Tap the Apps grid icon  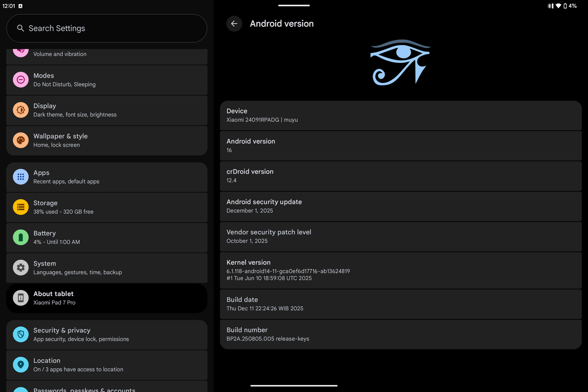coord(21,177)
